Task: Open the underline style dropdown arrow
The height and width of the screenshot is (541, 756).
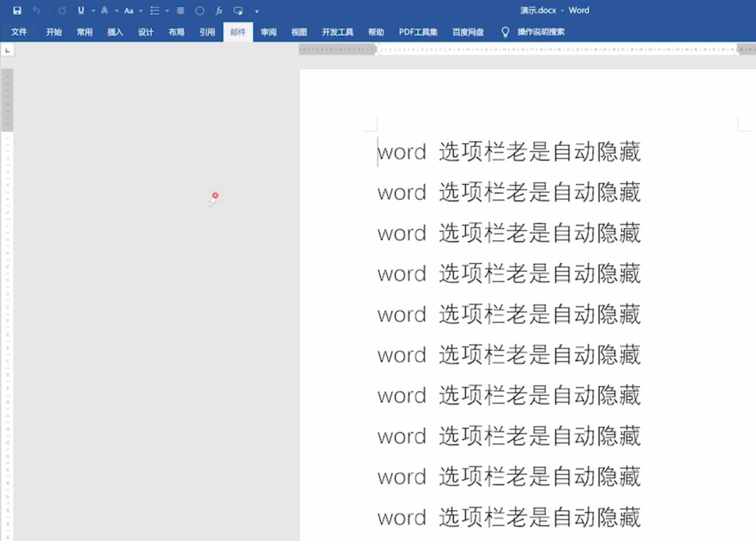Action: [93, 10]
